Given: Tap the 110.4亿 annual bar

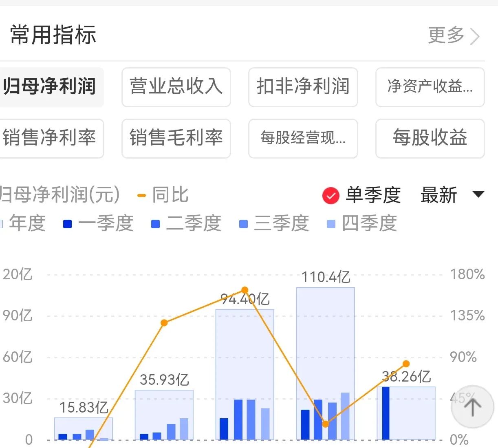Looking at the screenshot, I should (325, 364).
